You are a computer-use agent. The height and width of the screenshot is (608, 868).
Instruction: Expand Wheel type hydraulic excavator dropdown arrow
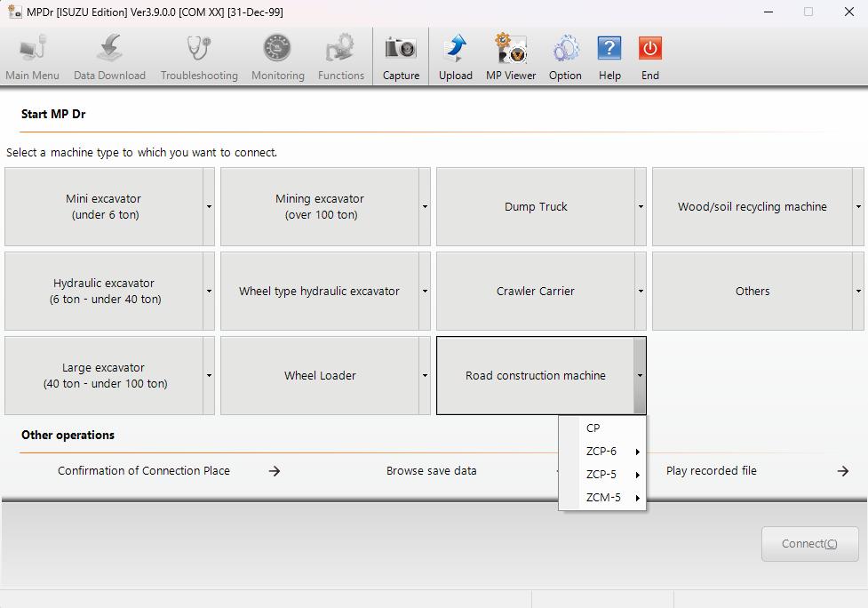[x=425, y=292]
